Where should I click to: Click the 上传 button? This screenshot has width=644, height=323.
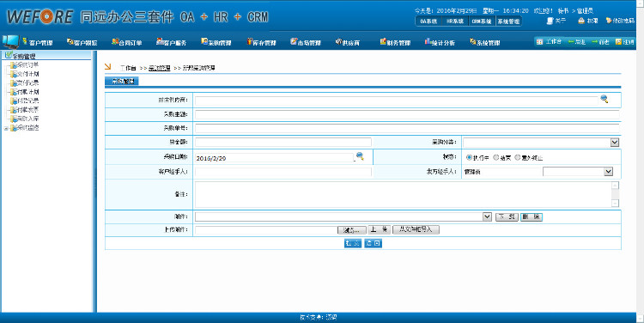click(x=379, y=229)
